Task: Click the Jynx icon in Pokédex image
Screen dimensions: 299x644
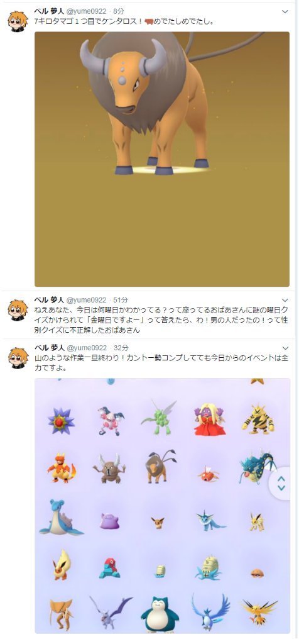Action: (x=210, y=419)
